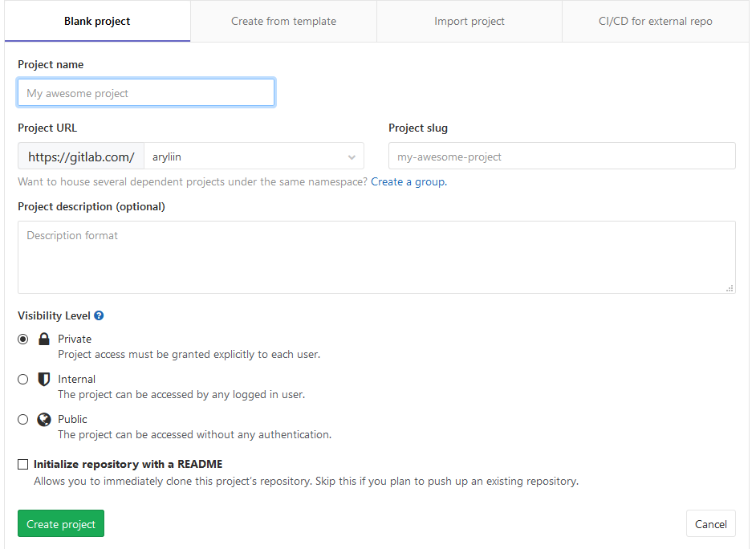Select the Internal visibility radio button
Image resolution: width=756 pixels, height=549 pixels.
(x=22, y=380)
